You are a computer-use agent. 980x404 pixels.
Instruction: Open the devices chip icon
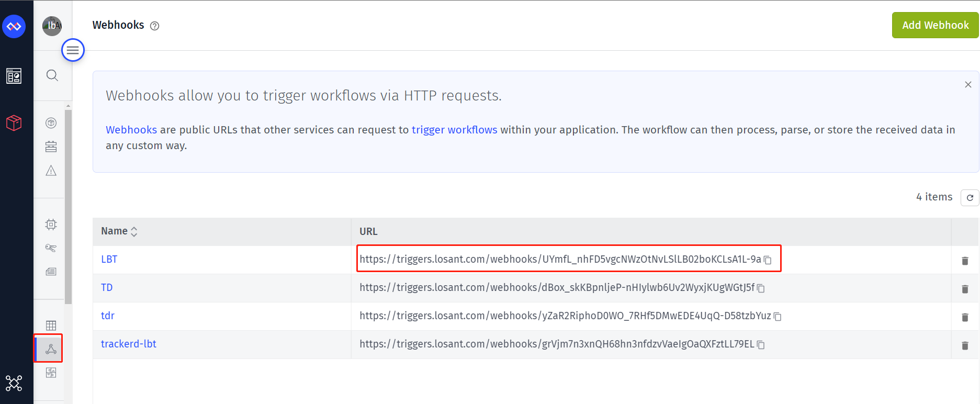[51, 225]
